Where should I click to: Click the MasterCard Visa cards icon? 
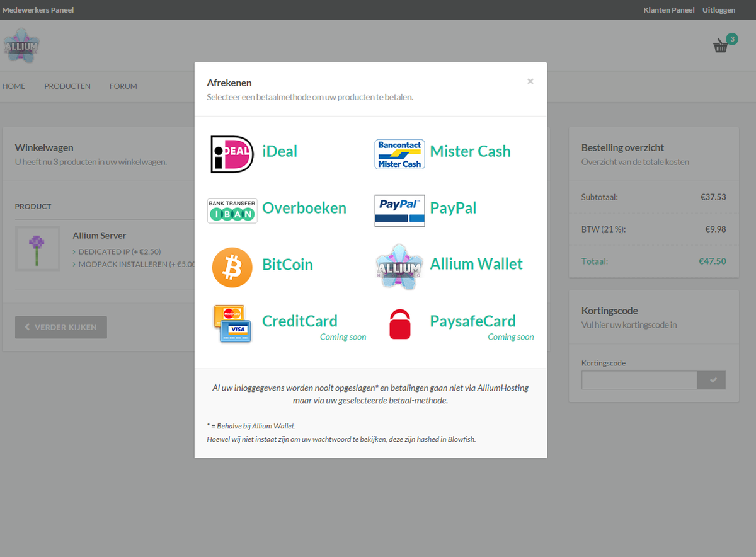232,324
